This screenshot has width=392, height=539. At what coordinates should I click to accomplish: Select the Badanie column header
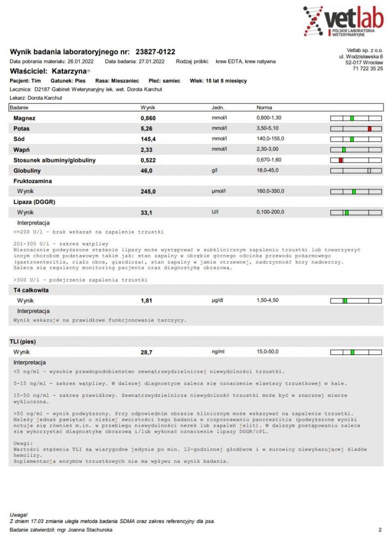pos(19,108)
